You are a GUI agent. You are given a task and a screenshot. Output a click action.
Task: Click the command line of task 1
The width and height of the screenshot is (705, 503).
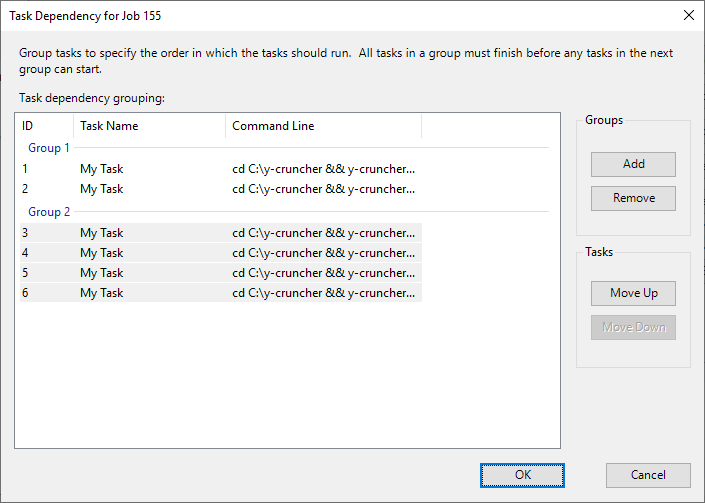pos(323,169)
